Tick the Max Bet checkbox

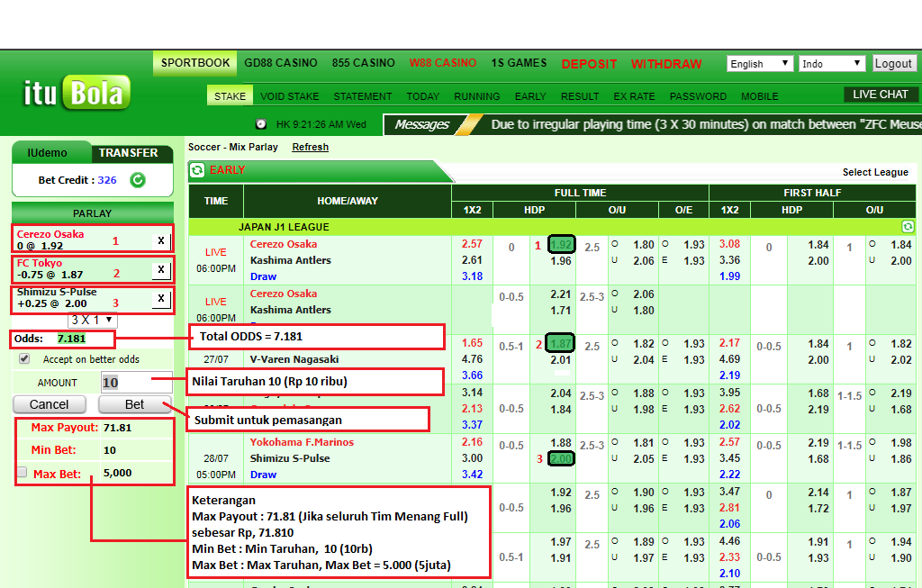(x=23, y=472)
